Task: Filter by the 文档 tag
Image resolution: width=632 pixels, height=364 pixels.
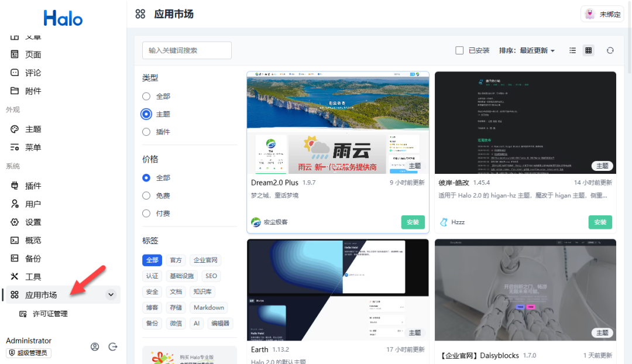Action: click(x=176, y=291)
